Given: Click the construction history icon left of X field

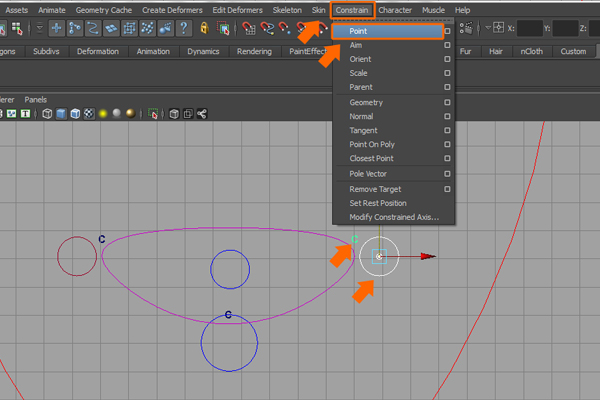Looking at the screenshot, I should click(466, 28).
